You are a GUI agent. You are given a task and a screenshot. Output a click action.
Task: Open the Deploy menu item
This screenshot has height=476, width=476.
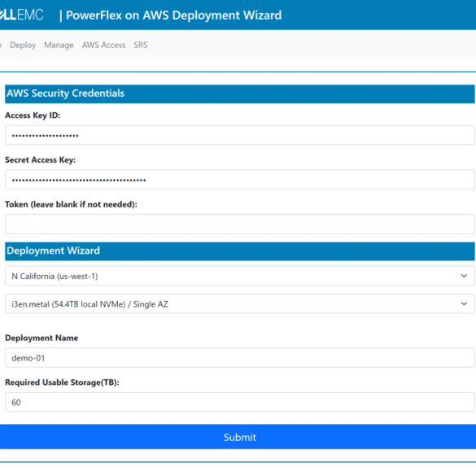23,45
